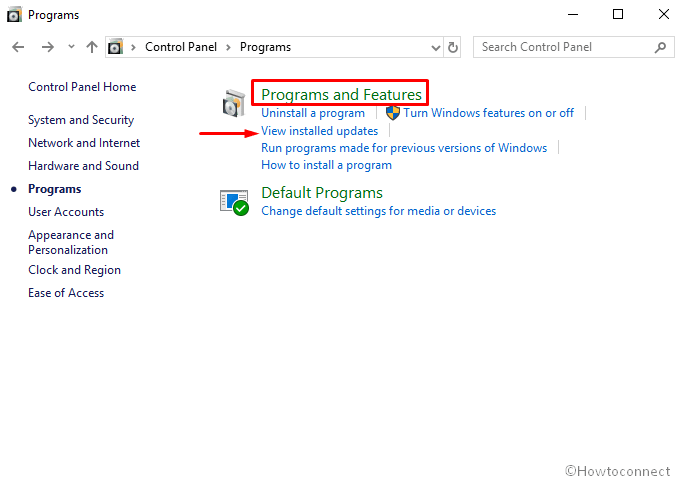Open the recent locations dropdown arrow
The height and width of the screenshot is (492, 682).
tap(71, 46)
